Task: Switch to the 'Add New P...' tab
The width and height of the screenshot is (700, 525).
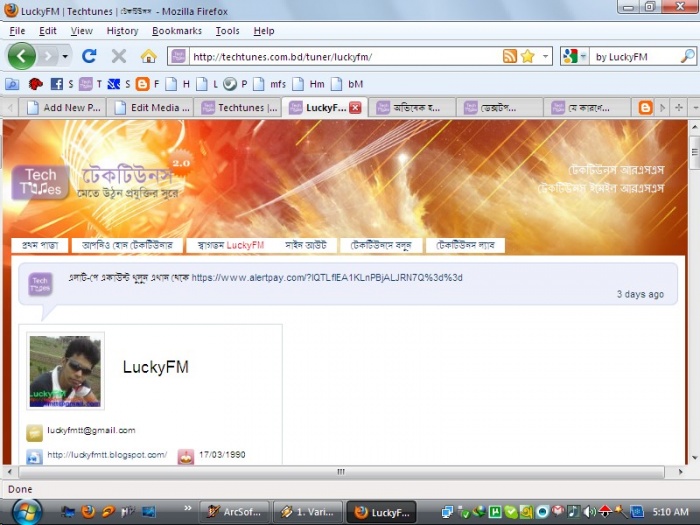Action: click(x=63, y=108)
